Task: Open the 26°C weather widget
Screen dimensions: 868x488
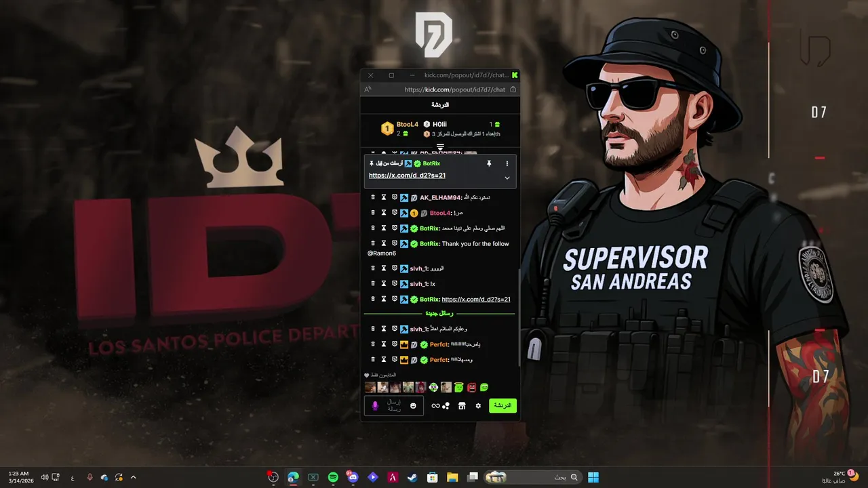Action: 841,477
